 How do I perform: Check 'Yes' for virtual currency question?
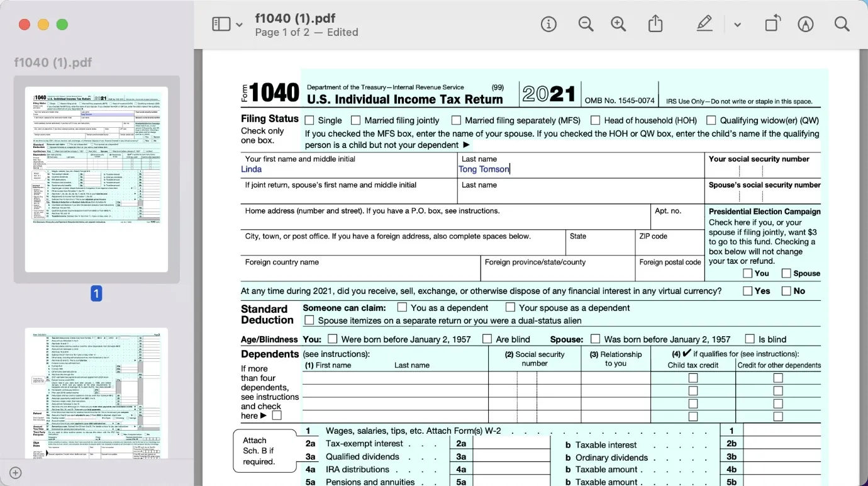click(748, 290)
